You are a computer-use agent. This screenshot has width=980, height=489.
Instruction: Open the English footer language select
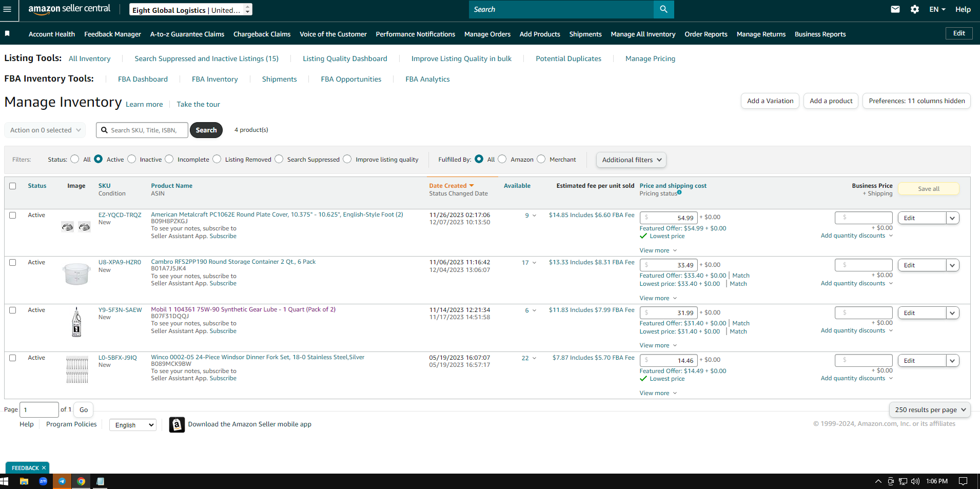pyautogui.click(x=133, y=425)
